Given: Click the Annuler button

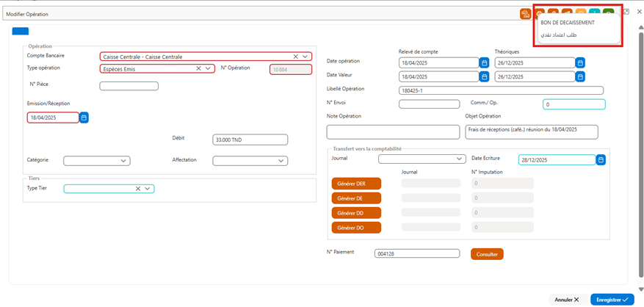Looking at the screenshot, I should click(567, 300).
